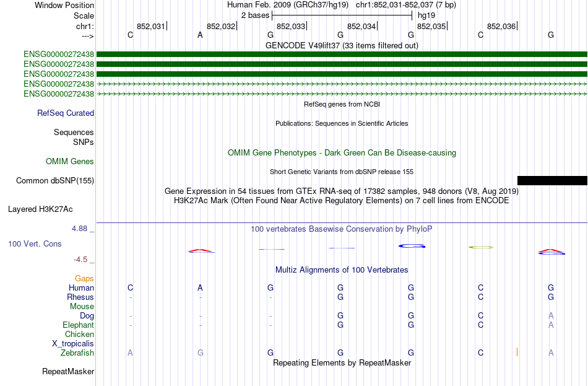Open the H3K27Ac Mark ENCODE track title

[x=342, y=201]
